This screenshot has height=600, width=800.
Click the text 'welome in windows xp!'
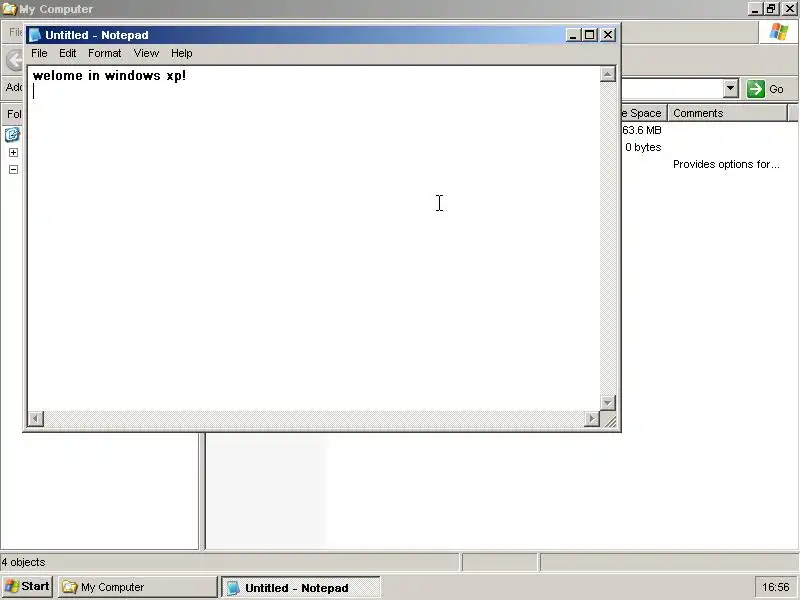pyautogui.click(x=109, y=76)
